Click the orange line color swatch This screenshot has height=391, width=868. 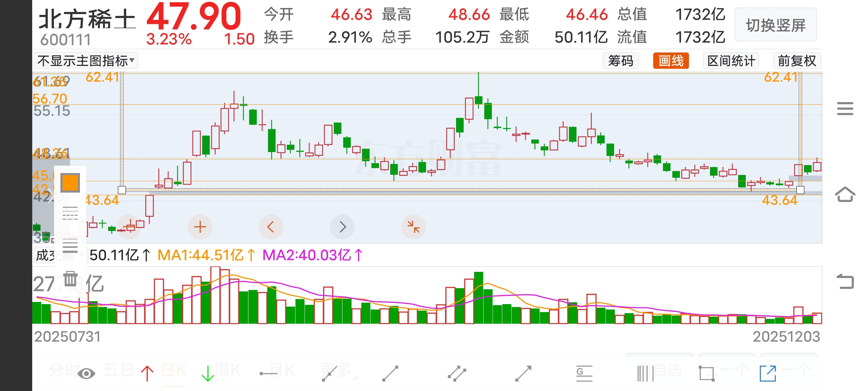[70, 182]
